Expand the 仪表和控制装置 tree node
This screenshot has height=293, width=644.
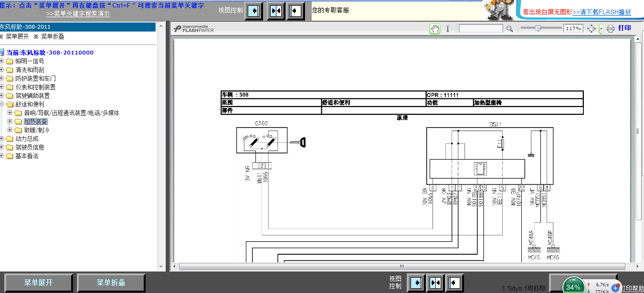(x=2, y=87)
